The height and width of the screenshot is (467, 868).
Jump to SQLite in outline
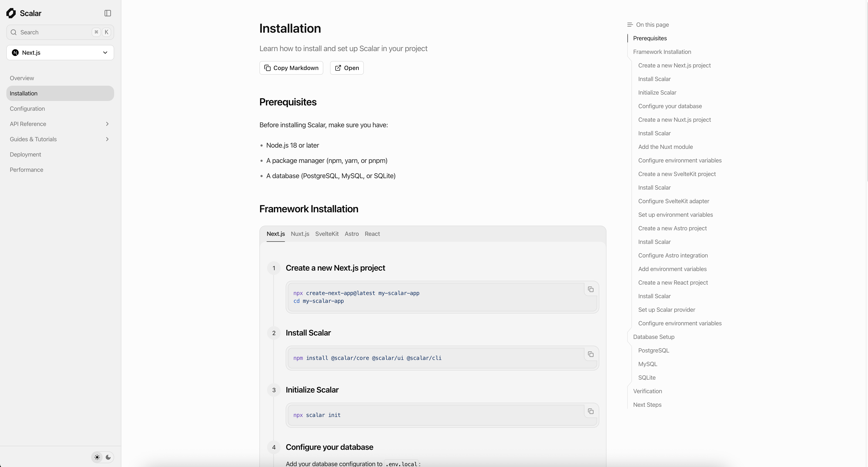647,378
